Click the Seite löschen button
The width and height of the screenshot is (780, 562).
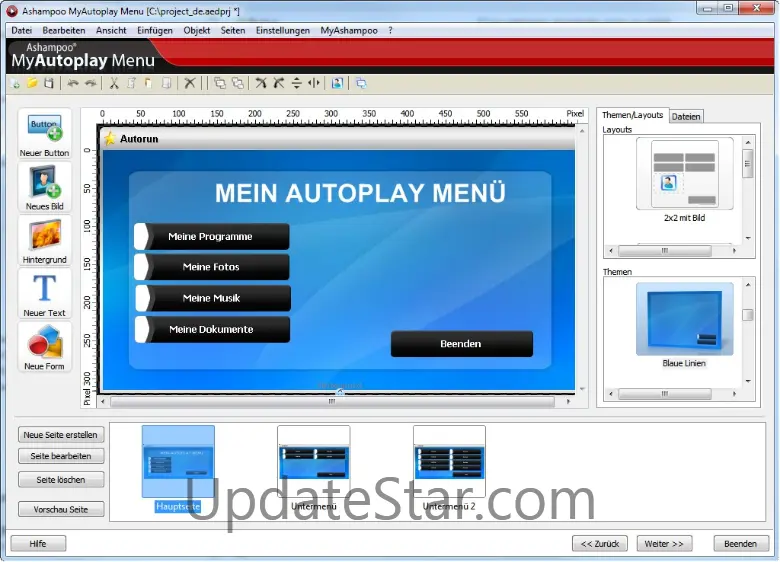[61, 480]
